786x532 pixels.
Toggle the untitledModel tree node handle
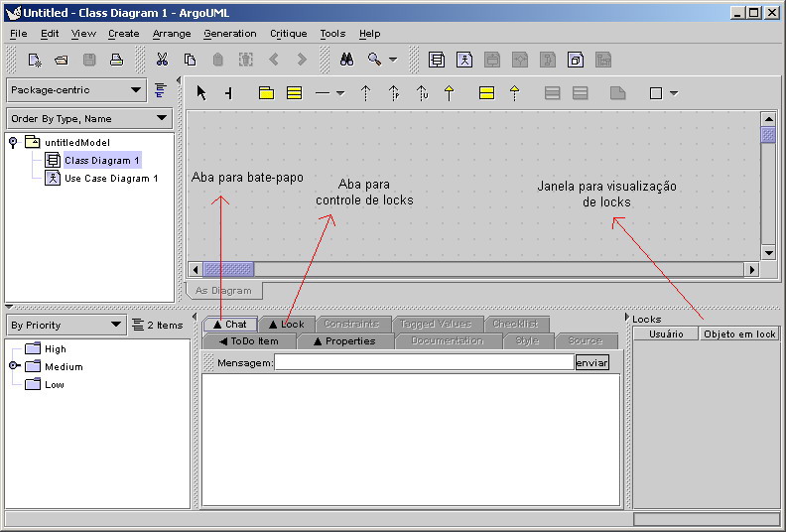13,142
